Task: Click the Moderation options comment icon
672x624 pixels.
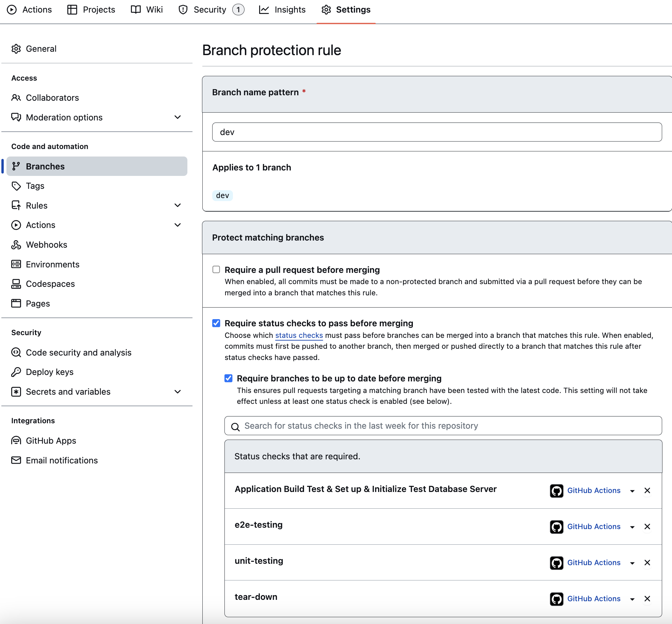Action: pyautogui.click(x=16, y=117)
